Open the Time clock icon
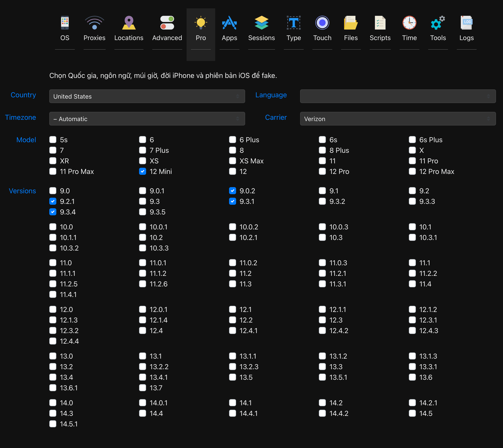 coord(409,23)
